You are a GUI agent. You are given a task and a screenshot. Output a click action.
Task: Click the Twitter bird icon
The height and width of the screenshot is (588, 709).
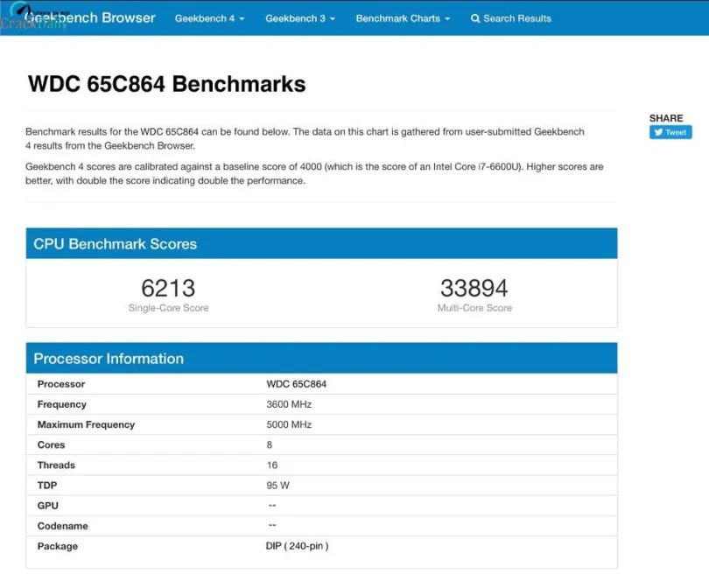pyautogui.click(x=658, y=132)
